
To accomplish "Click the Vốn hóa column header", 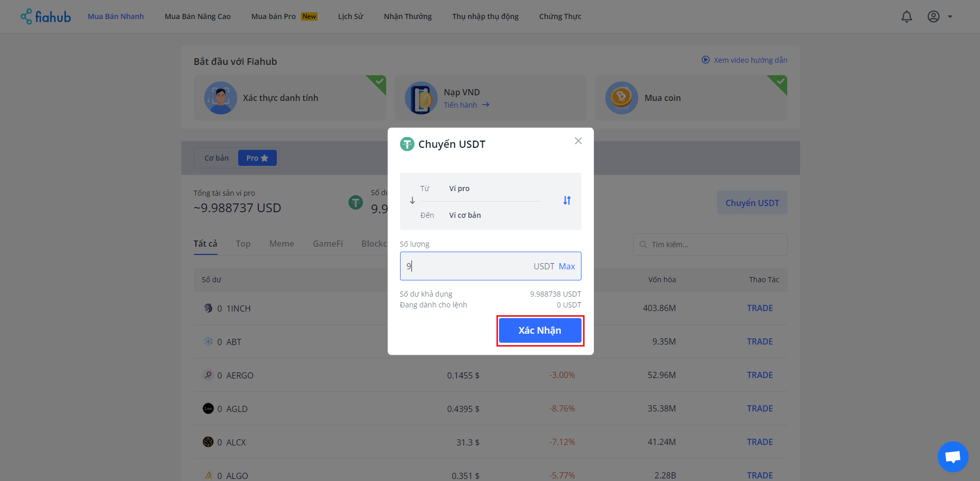I will click(662, 280).
